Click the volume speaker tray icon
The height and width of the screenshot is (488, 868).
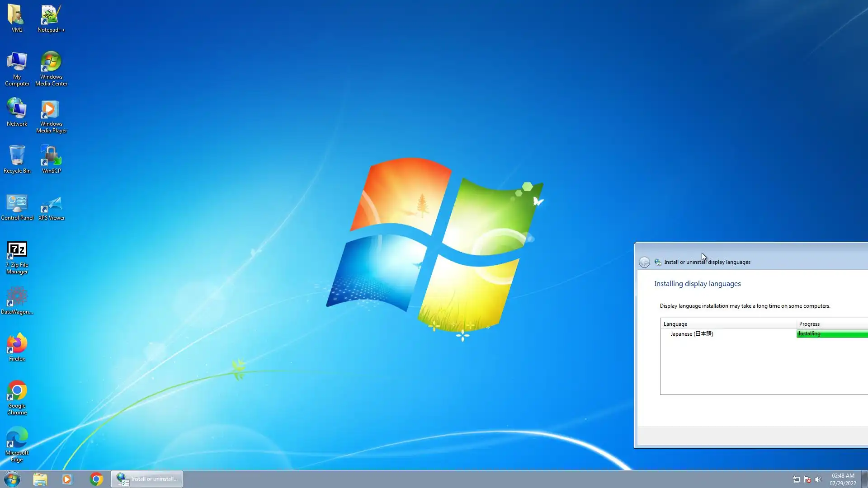pyautogui.click(x=818, y=479)
